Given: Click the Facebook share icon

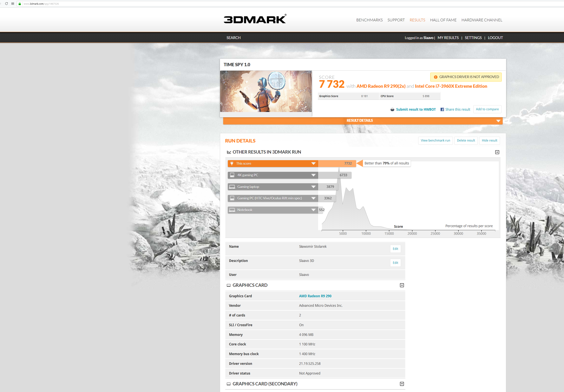Looking at the screenshot, I should click(x=442, y=110).
